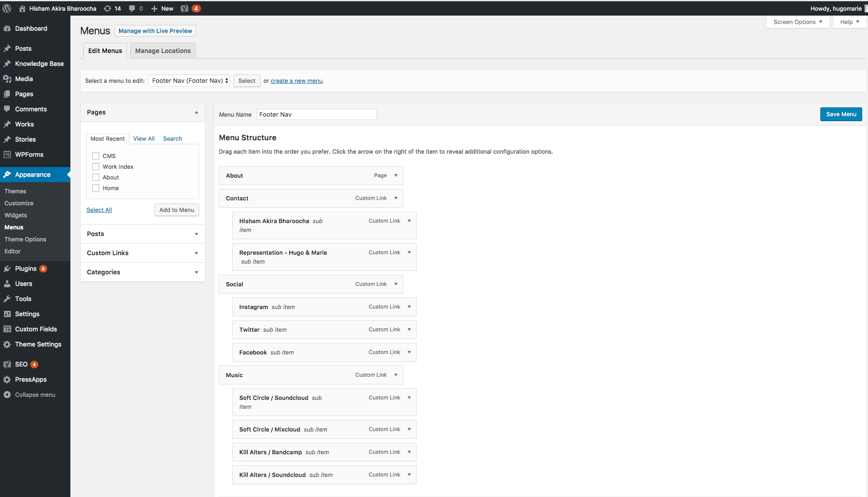Screen dimensions: 868x497
Task: Click the Posts pin icon in sidebar
Action: coord(7,49)
